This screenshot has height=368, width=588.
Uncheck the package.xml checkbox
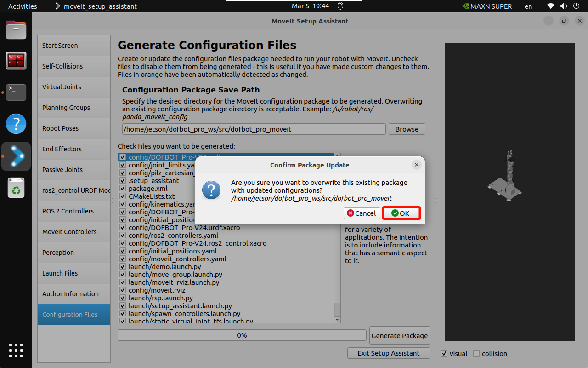pos(123,188)
